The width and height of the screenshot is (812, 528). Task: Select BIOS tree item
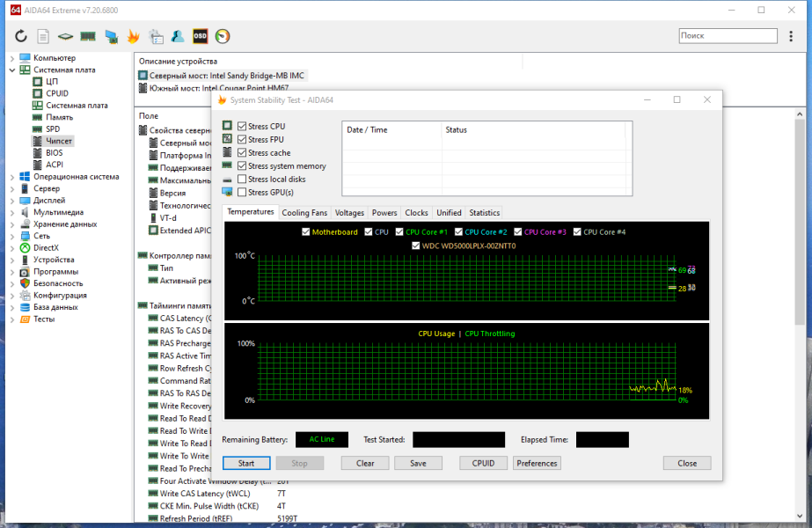click(x=55, y=153)
